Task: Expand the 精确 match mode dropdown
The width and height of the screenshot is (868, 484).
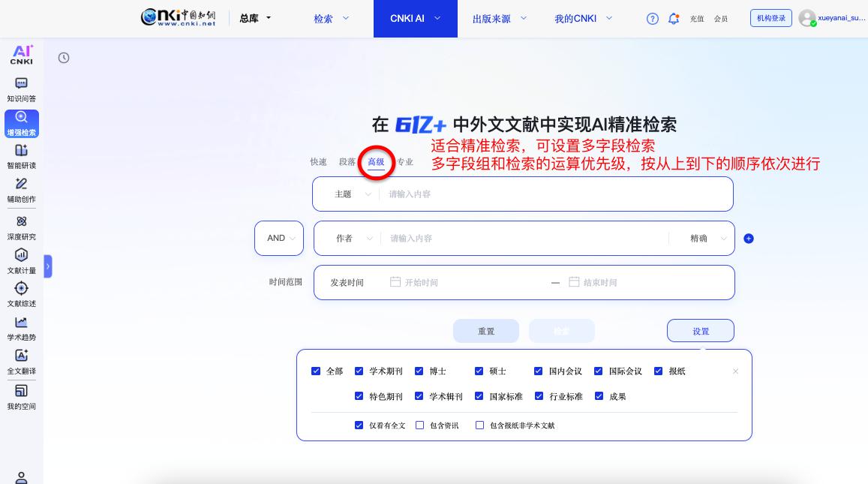Action: click(707, 239)
